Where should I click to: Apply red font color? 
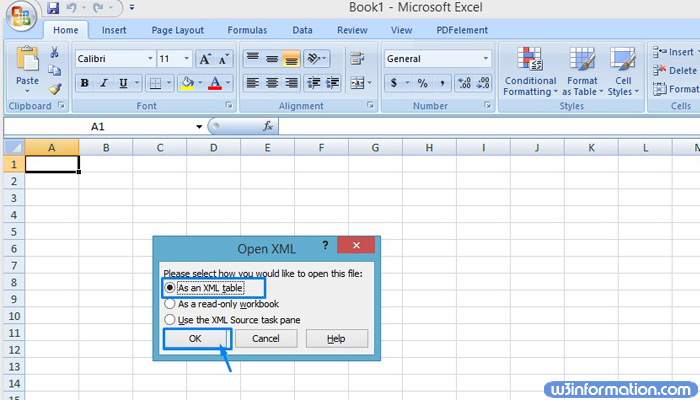coord(215,83)
